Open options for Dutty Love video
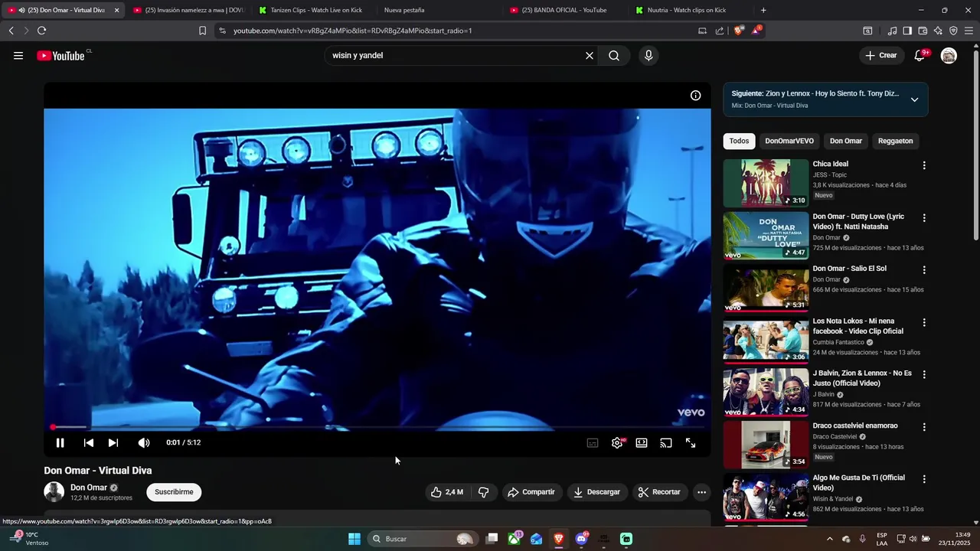This screenshot has height=551, width=980. [924, 218]
